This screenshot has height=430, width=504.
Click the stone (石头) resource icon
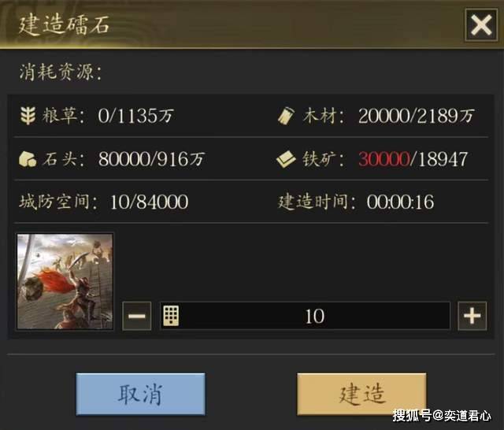[28, 159]
